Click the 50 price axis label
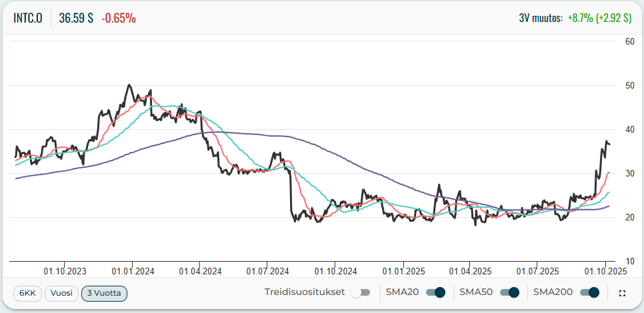 pos(629,85)
